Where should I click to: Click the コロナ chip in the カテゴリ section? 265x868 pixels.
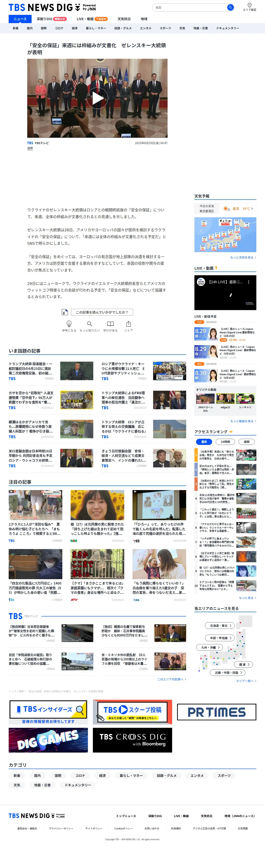click(80, 775)
